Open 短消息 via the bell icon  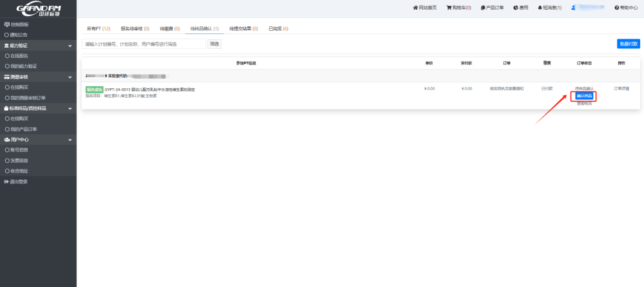coord(540,8)
